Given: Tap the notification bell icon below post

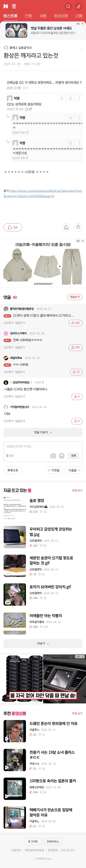Looking at the screenshot, I should tap(66, 227).
